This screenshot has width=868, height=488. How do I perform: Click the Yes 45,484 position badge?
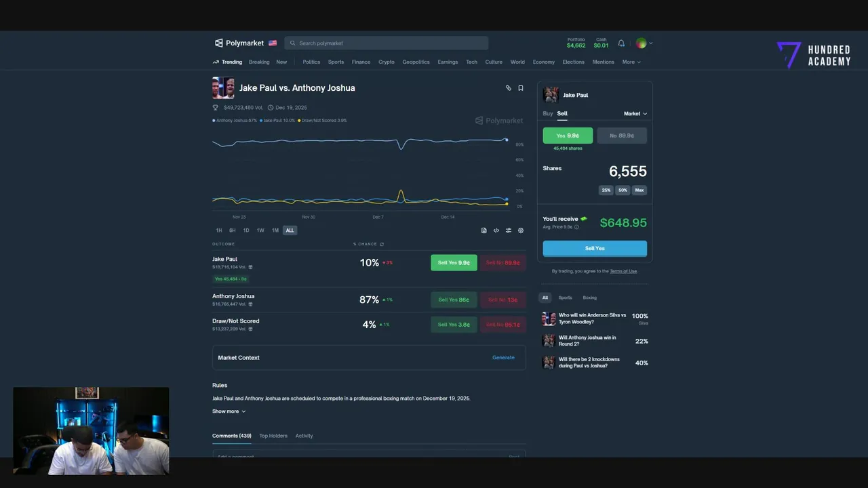(231, 279)
